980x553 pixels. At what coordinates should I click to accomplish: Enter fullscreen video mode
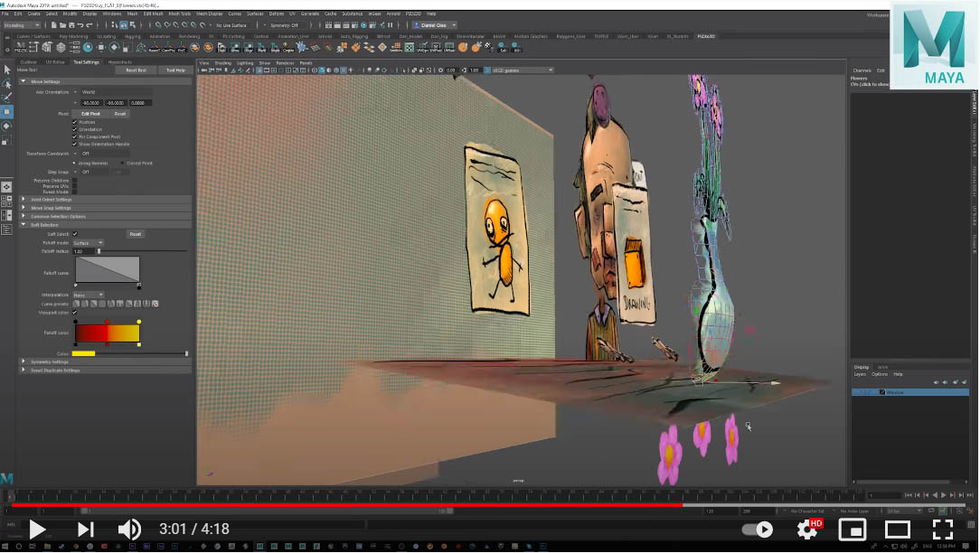[x=943, y=530]
